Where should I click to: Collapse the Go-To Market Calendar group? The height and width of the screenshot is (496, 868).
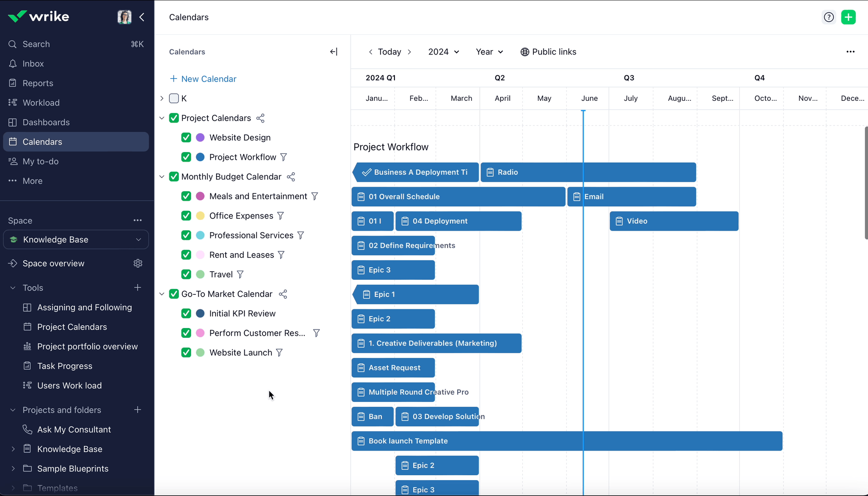click(x=162, y=294)
